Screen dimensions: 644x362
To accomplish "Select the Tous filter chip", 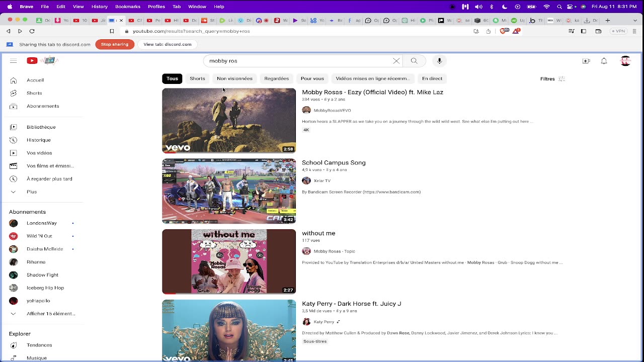I will (x=172, y=78).
